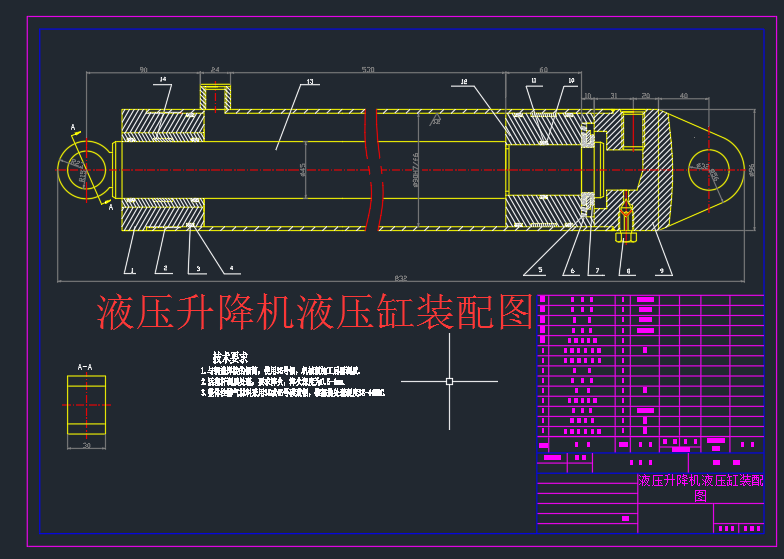784x559 pixels.
Task: Click part balloon number 8
Action: (x=628, y=272)
